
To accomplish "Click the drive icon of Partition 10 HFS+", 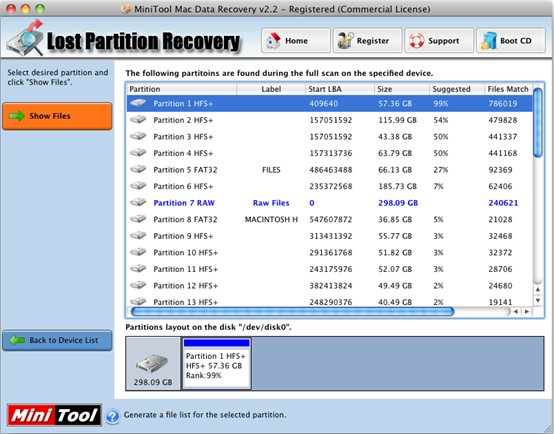I will (138, 252).
